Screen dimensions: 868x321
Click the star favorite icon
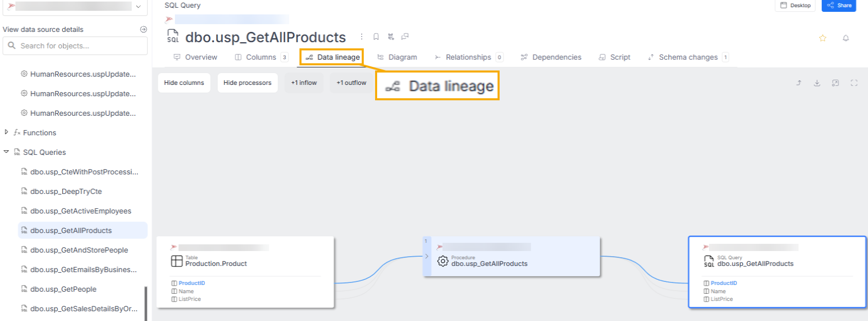(x=823, y=38)
